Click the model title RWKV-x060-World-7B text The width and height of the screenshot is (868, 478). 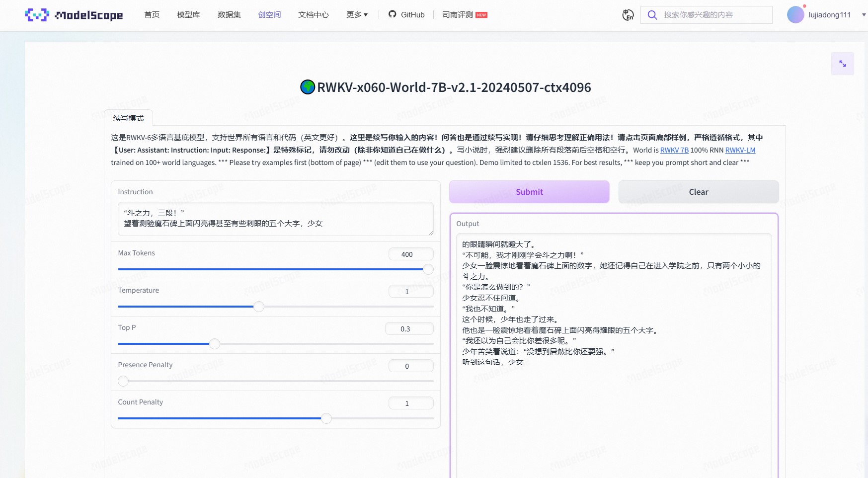[454, 87]
